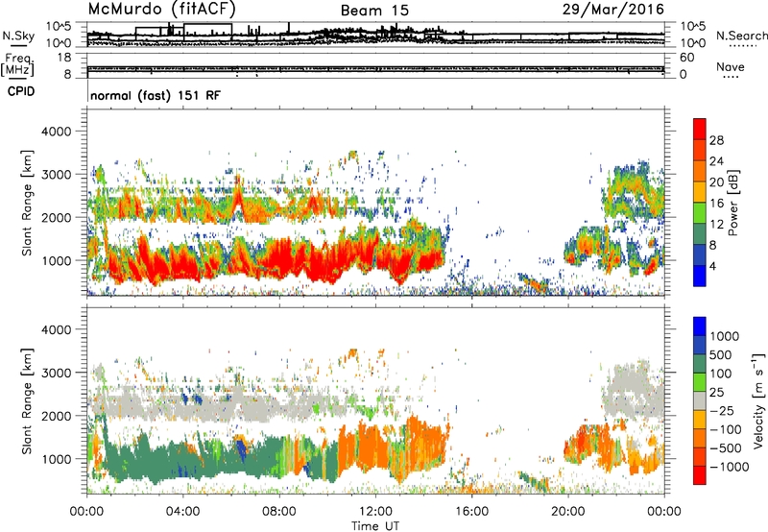Click the '60' Nave axis tick
Screen dimensions: 768x532
click(x=686, y=58)
